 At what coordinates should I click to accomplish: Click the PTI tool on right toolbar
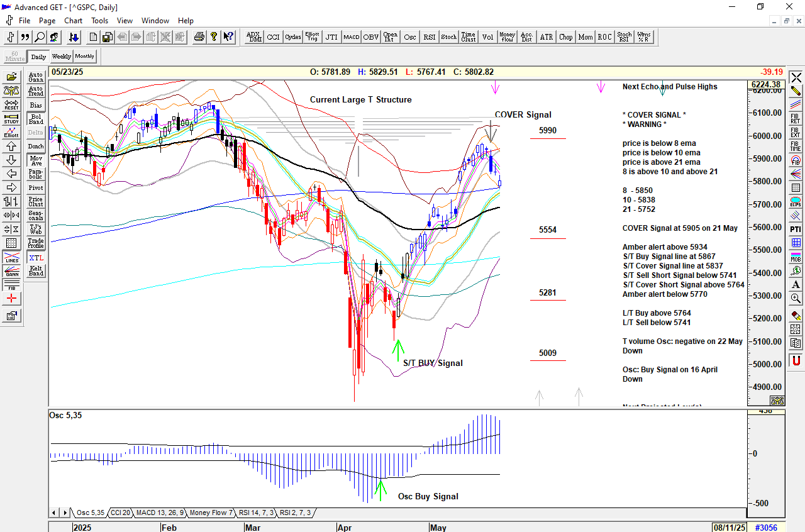pyautogui.click(x=796, y=229)
